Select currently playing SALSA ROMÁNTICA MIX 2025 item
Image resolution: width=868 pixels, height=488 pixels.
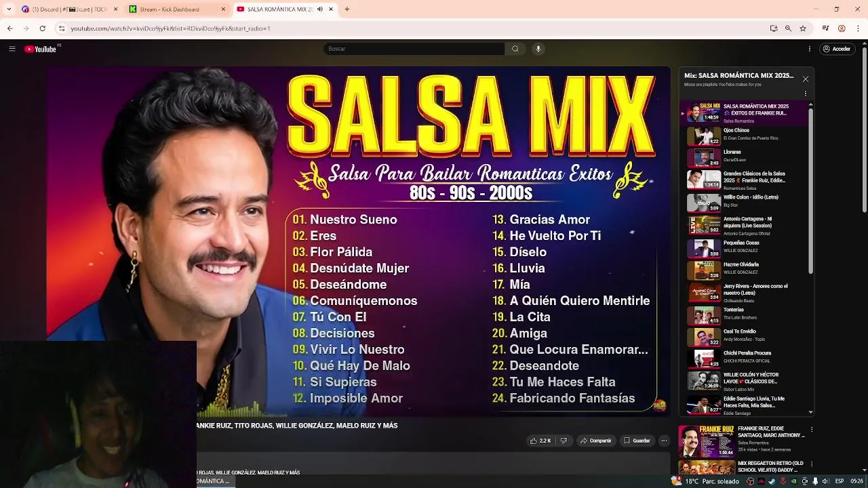746,113
